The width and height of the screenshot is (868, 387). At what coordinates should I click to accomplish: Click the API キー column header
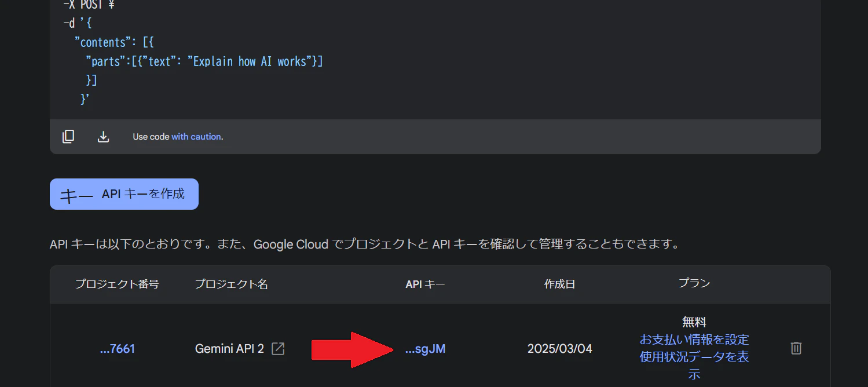426,284
